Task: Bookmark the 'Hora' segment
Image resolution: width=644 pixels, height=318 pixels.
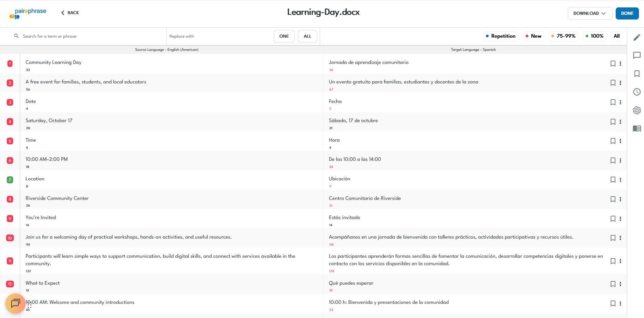Action: (613, 141)
